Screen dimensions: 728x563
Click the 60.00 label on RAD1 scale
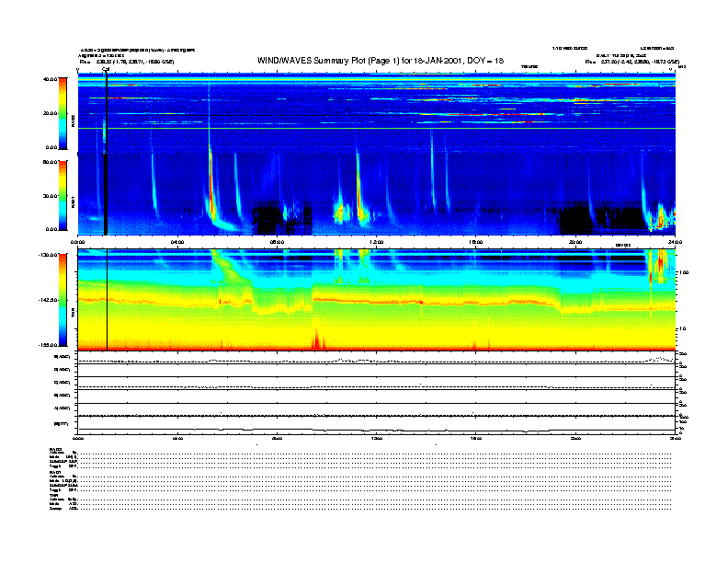[x=50, y=162]
